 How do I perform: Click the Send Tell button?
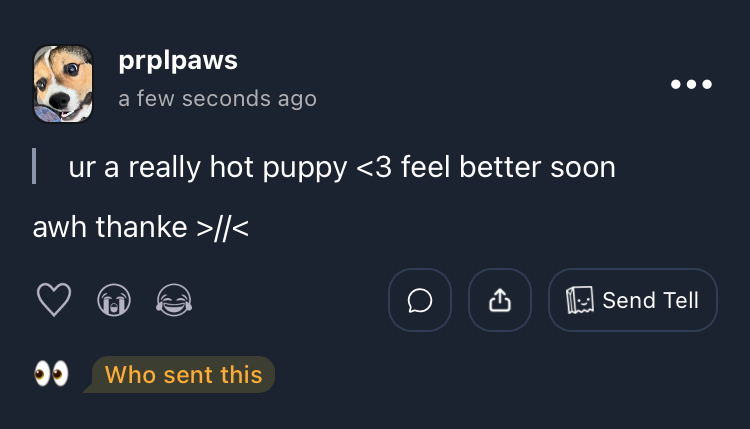tap(633, 300)
